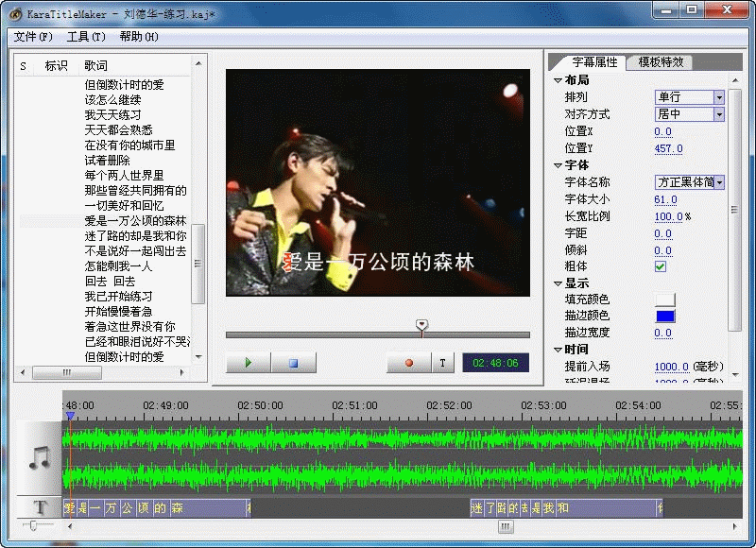Click the lyric list scroll-down arrow

tap(198, 357)
